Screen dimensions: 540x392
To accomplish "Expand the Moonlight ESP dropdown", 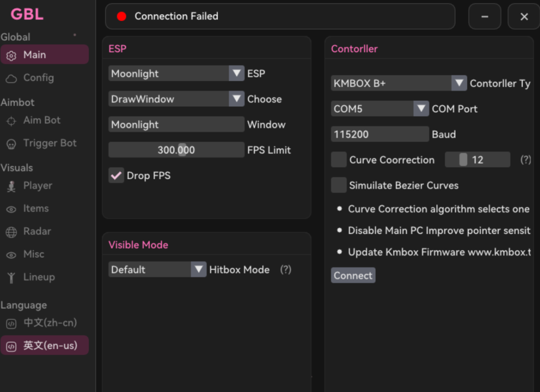I will [176, 73].
